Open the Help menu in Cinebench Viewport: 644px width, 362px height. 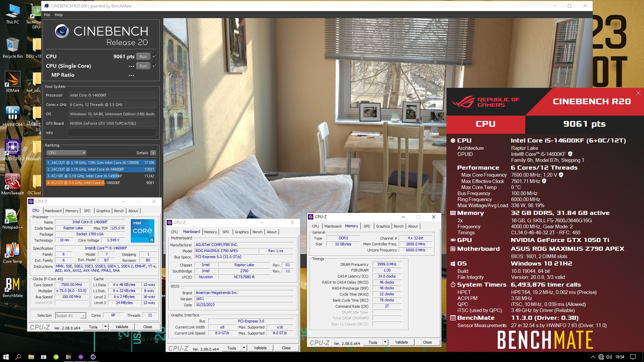coord(59,15)
